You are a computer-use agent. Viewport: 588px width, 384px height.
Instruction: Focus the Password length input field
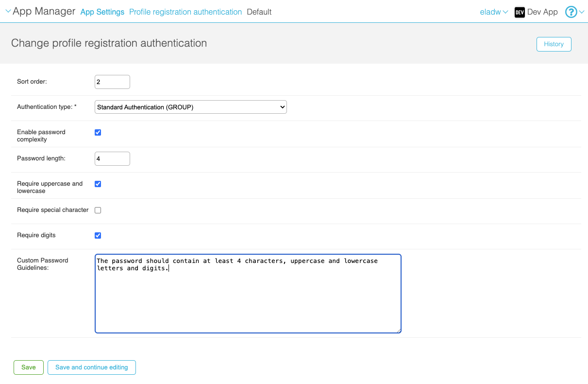112,158
